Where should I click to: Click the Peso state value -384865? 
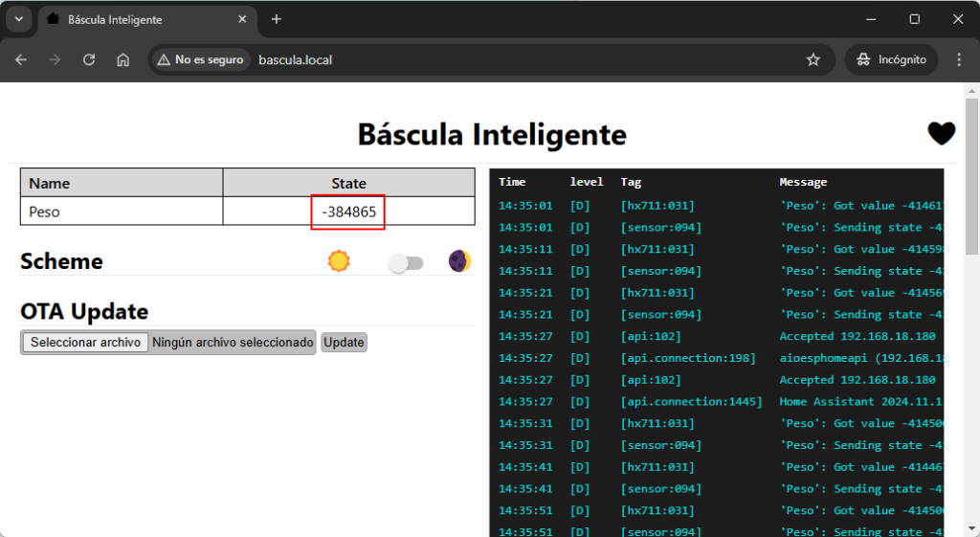tap(348, 212)
